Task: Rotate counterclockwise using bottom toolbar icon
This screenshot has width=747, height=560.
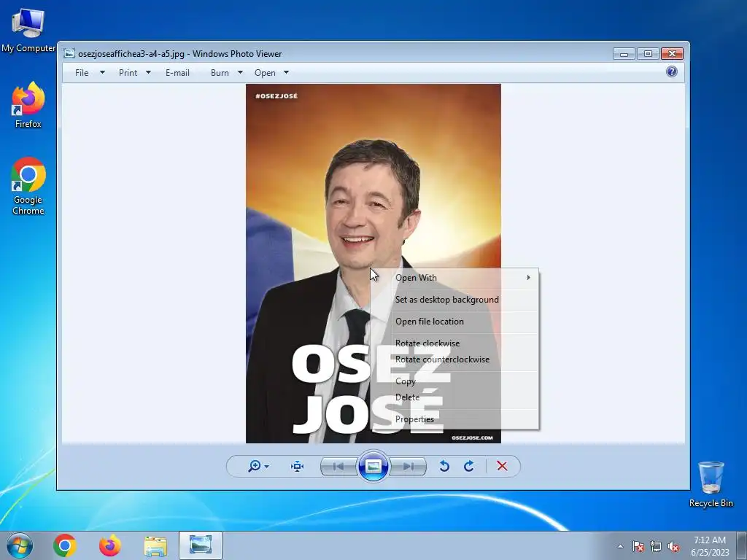Action: [x=444, y=466]
